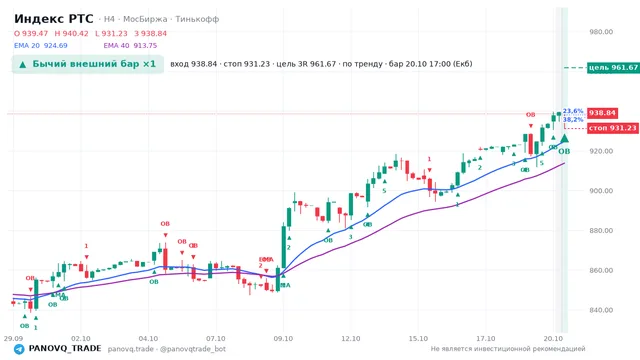This screenshot has width=640, height=360.
Task: Click the 29.09 date axis label
Action: 13,338
